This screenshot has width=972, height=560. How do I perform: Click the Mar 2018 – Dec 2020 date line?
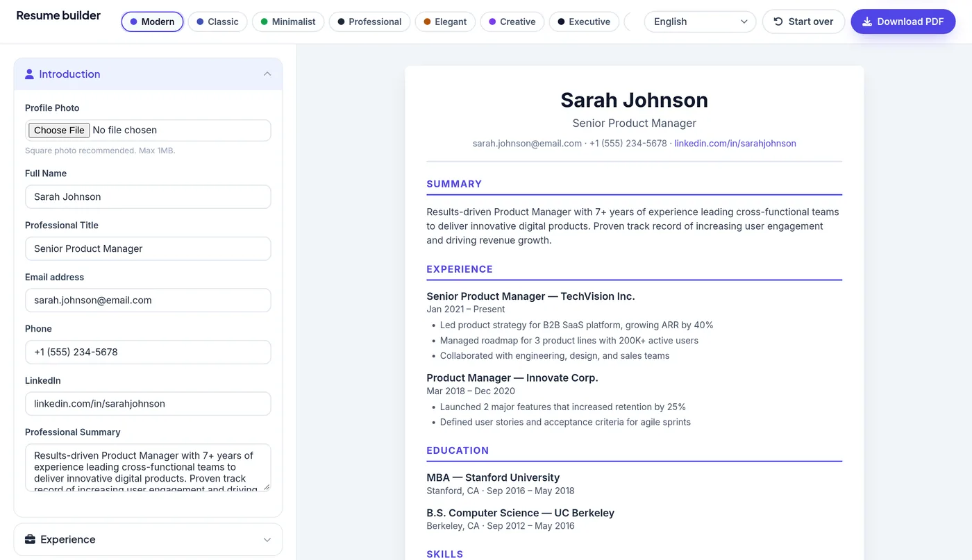coord(471,391)
